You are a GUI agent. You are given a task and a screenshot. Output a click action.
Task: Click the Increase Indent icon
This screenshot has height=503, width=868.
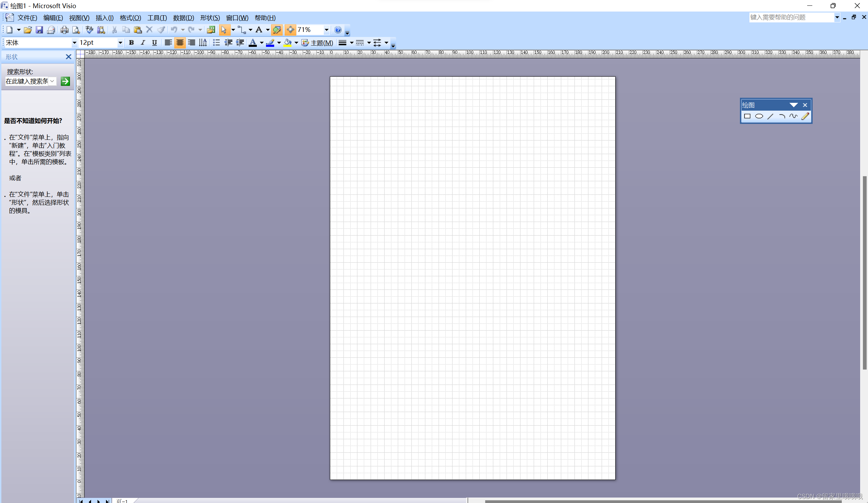[240, 43]
